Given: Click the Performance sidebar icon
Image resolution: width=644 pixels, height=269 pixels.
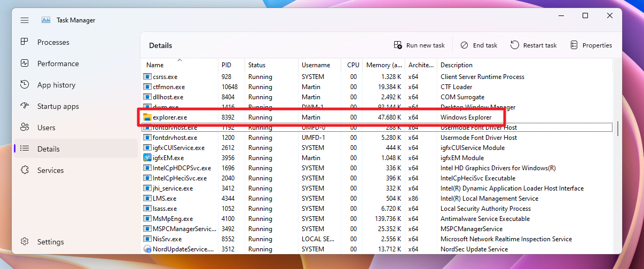Looking at the screenshot, I should [25, 64].
